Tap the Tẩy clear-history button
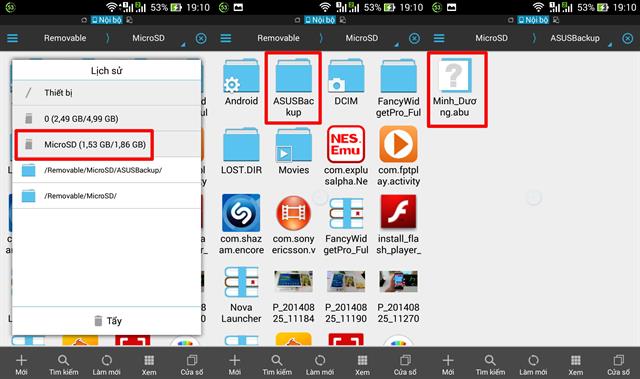The image size is (640, 379). click(x=107, y=321)
